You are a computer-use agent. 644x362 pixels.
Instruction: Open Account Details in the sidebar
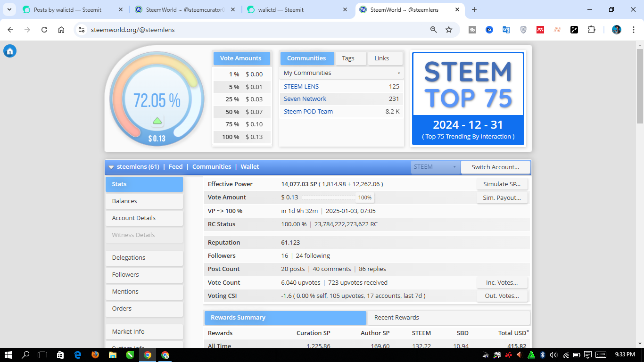144,218
